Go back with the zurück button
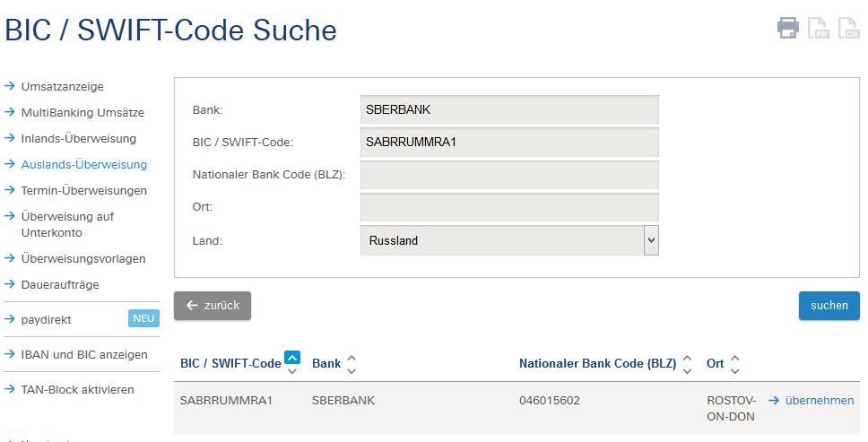This screenshot has height=442, width=868. [213, 306]
